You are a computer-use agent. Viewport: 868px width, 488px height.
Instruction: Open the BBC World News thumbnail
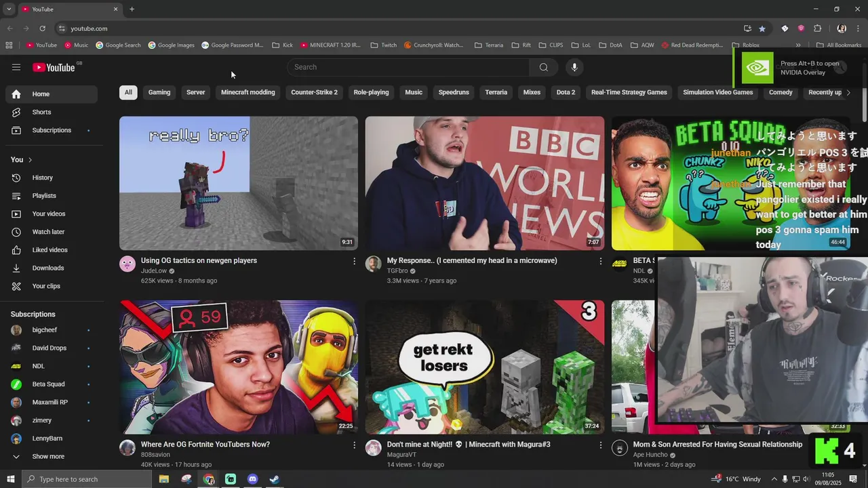coord(485,183)
